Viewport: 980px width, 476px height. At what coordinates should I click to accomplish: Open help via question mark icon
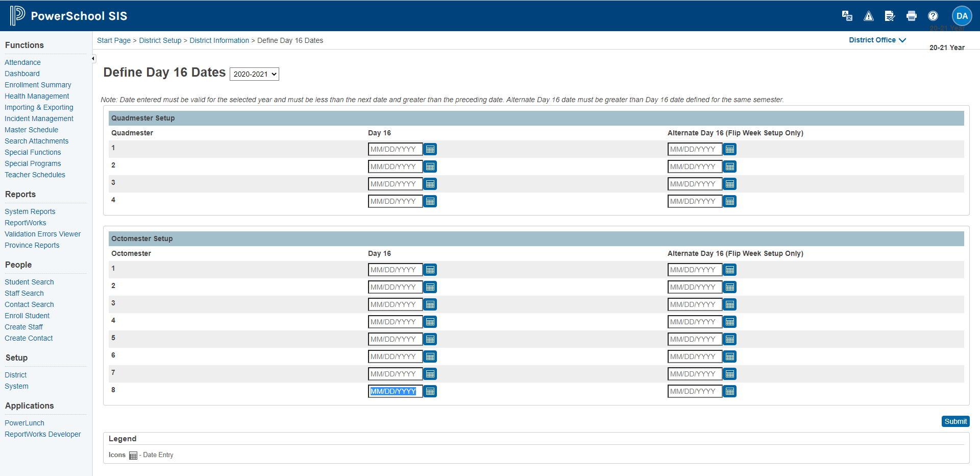pos(933,16)
